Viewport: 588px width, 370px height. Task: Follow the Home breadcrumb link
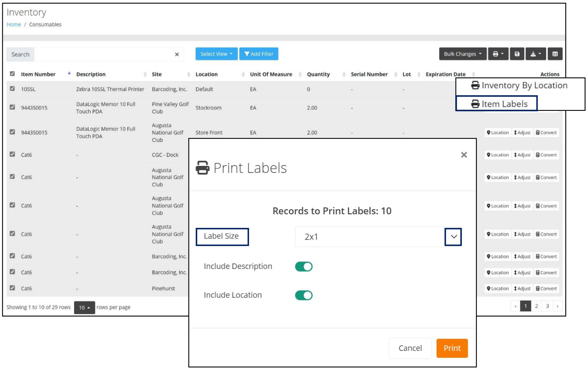click(x=14, y=24)
